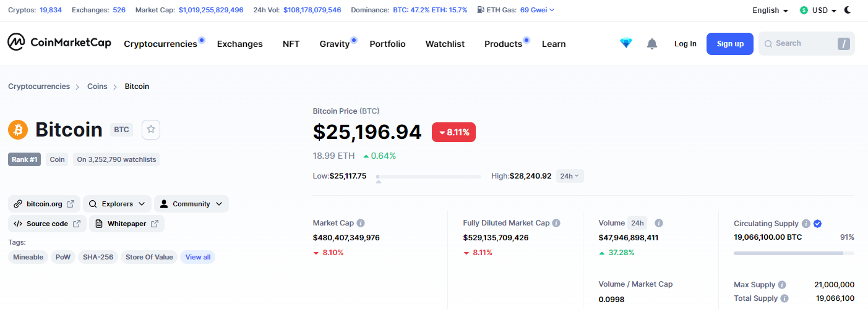The image size is (868, 320).
Task: Click the slash shortcut key icon
Action: point(844,44)
